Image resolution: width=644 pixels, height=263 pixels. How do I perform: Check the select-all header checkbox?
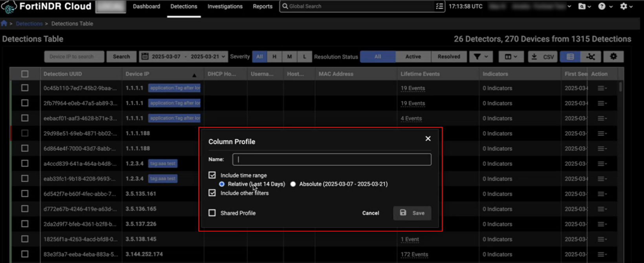[25, 74]
